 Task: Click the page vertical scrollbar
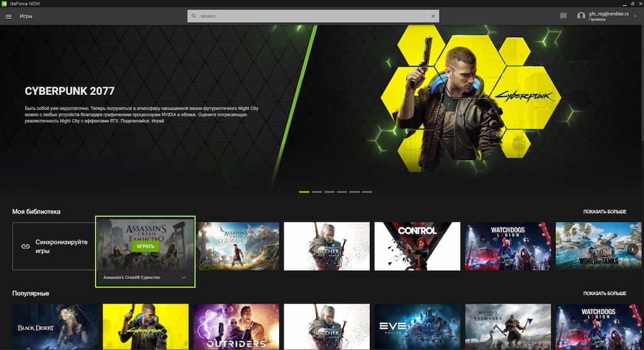642,82
